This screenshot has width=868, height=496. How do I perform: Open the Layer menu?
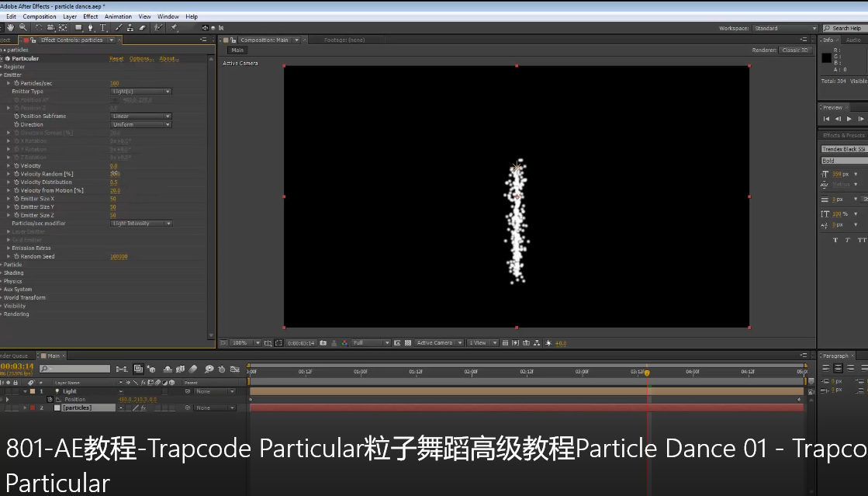pyautogui.click(x=70, y=16)
